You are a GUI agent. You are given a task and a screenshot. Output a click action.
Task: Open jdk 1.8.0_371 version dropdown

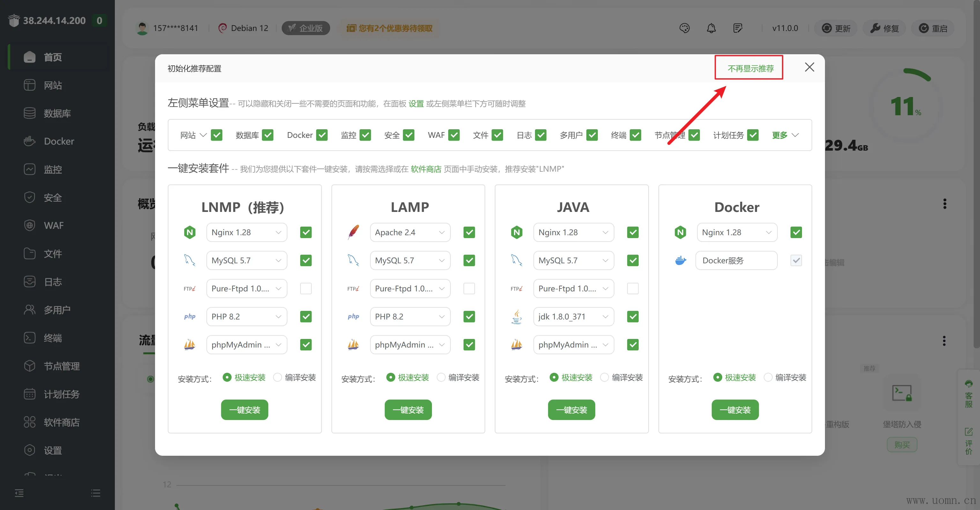(573, 317)
